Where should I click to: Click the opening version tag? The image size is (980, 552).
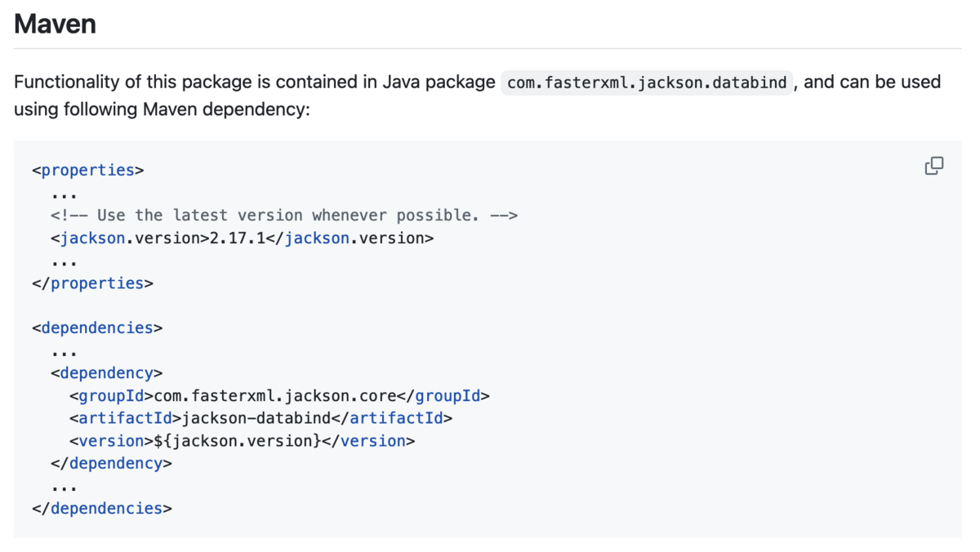tap(111, 441)
